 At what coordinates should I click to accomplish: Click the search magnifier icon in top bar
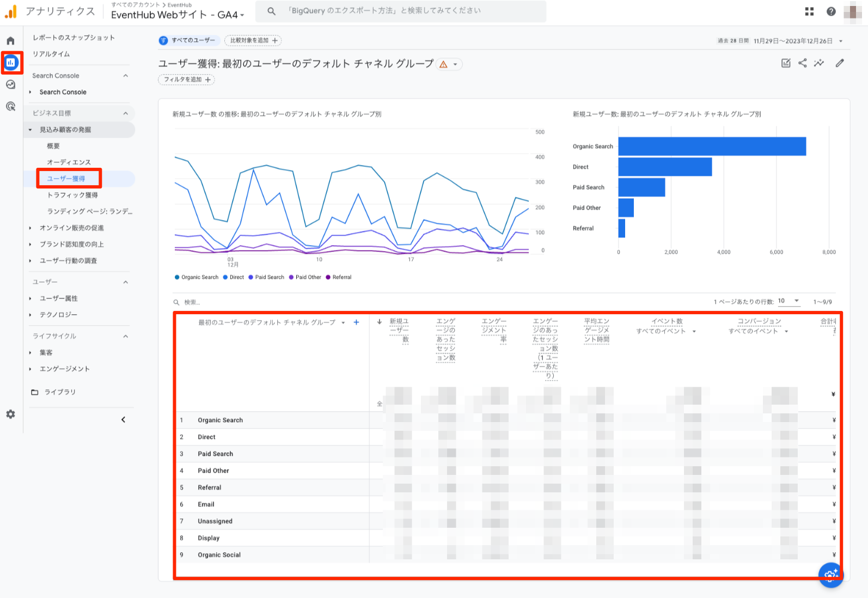(x=271, y=11)
